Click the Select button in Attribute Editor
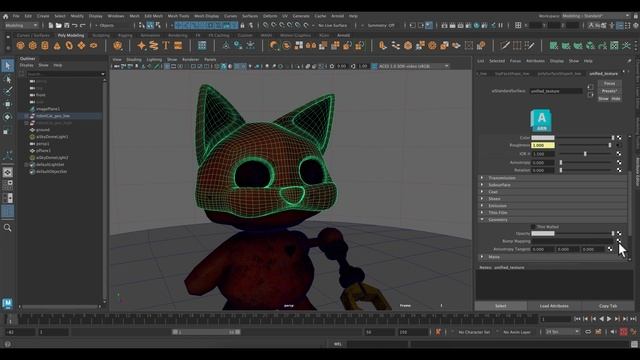The width and height of the screenshot is (640, 360). tap(501, 306)
